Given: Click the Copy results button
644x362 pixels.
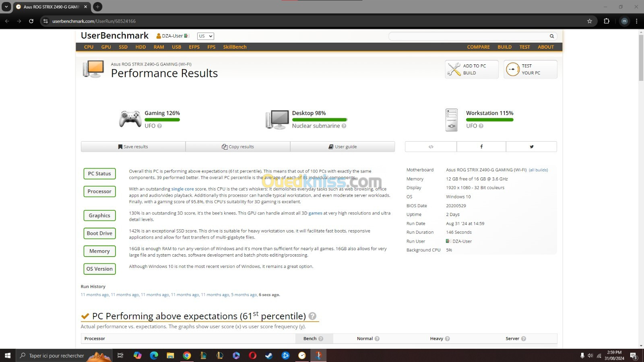Looking at the screenshot, I should [238, 147].
